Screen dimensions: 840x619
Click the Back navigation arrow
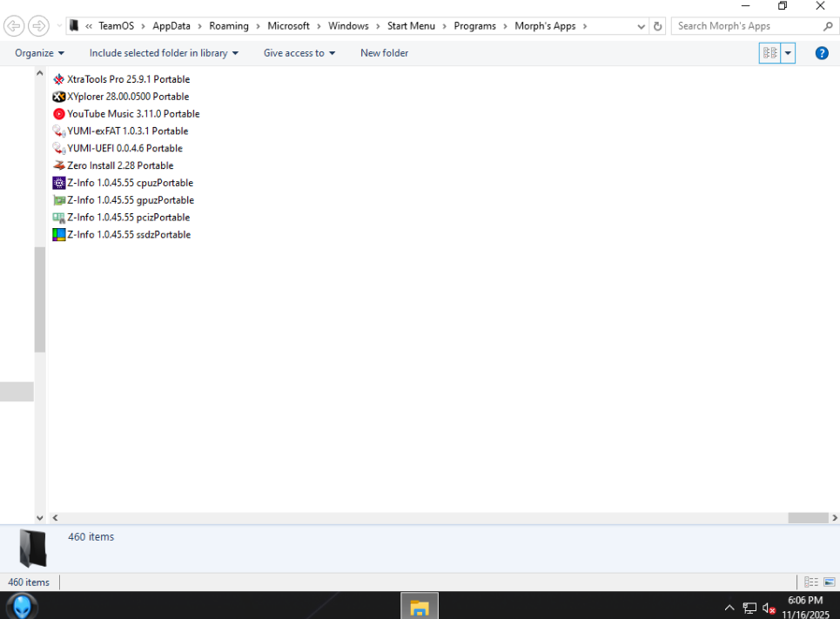pyautogui.click(x=14, y=26)
